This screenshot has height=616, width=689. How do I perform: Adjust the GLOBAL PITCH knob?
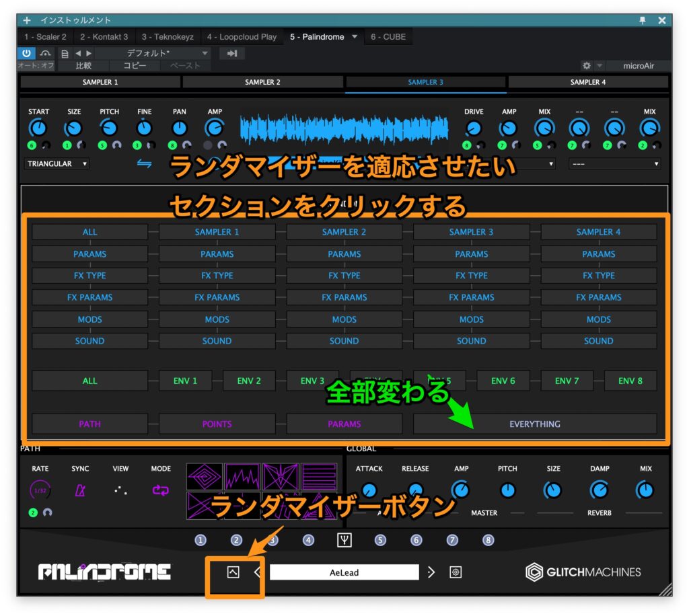click(x=508, y=490)
